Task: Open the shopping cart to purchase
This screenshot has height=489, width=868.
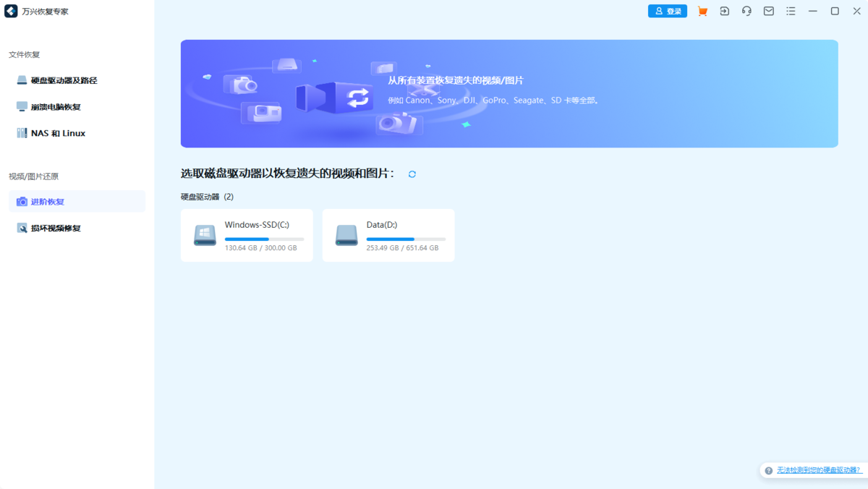Action: click(x=702, y=11)
